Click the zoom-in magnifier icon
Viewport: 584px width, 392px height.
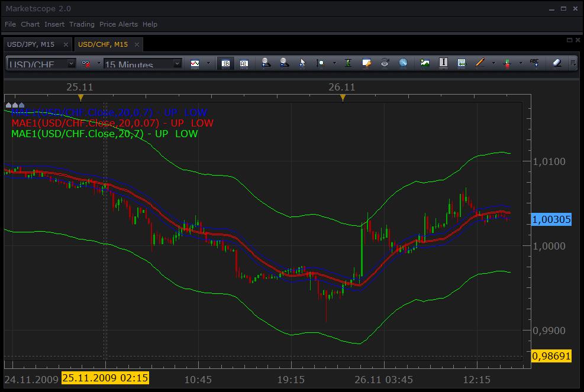[266, 63]
